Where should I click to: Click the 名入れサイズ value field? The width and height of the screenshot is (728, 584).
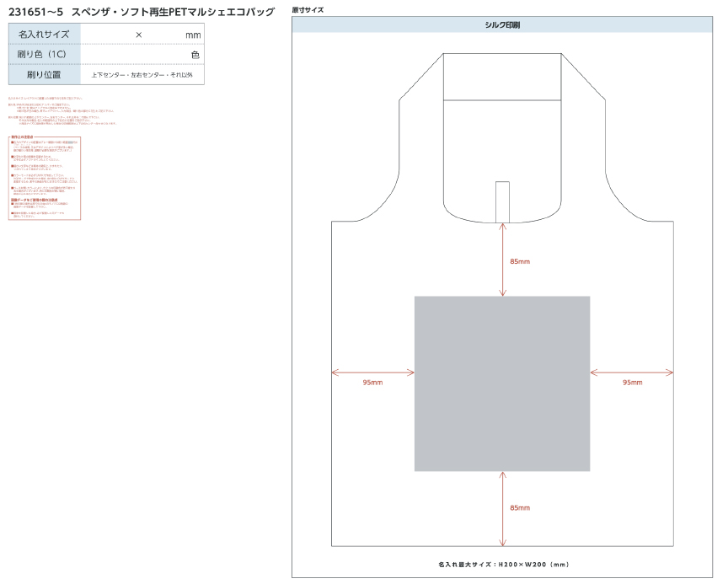pyautogui.click(x=142, y=34)
